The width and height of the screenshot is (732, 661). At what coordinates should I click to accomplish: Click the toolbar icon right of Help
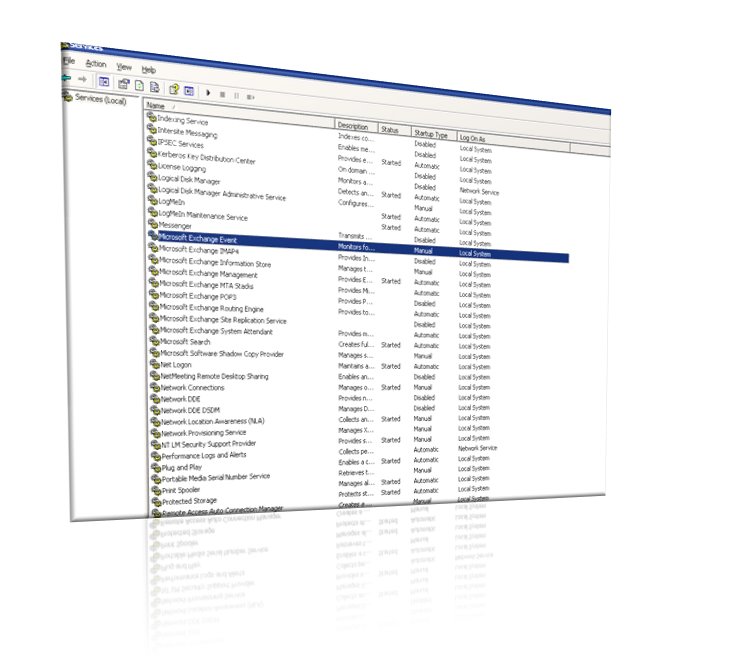189,91
